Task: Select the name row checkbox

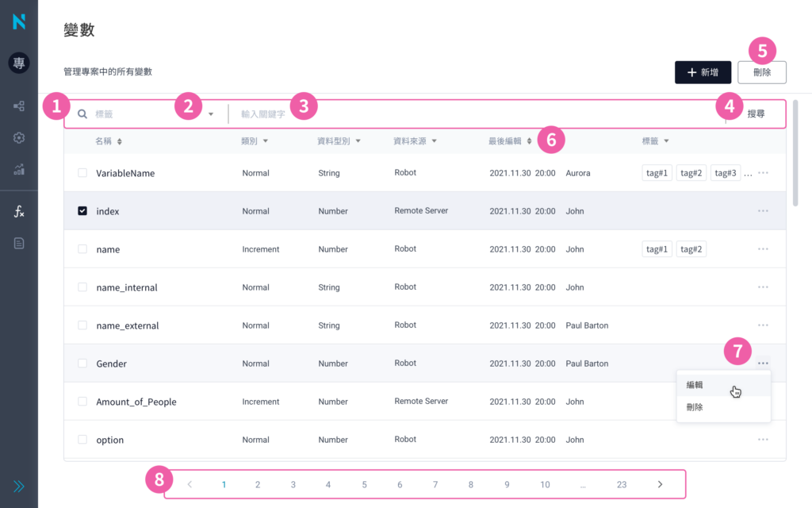Action: [82, 248]
